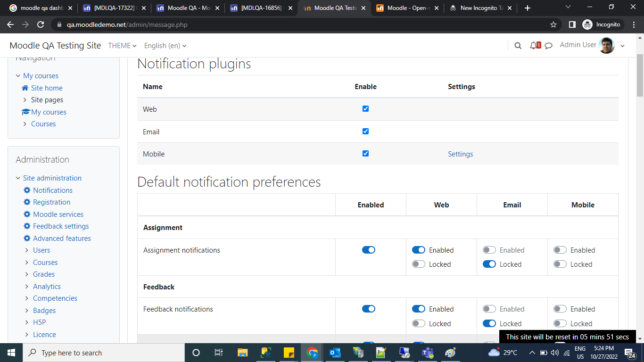644x362 pixels.
Task: Click the gear icon beside Notifications
Action: click(27, 190)
